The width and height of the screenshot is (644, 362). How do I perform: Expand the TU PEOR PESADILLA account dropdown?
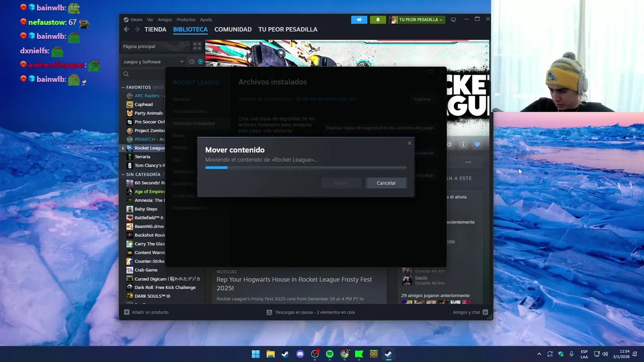coord(417,20)
